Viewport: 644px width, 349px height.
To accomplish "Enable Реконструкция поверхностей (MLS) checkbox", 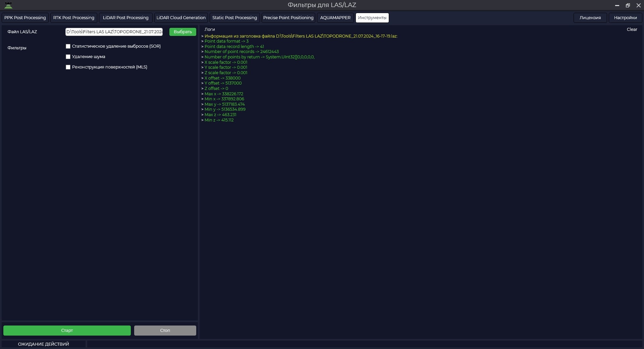I will [68, 67].
